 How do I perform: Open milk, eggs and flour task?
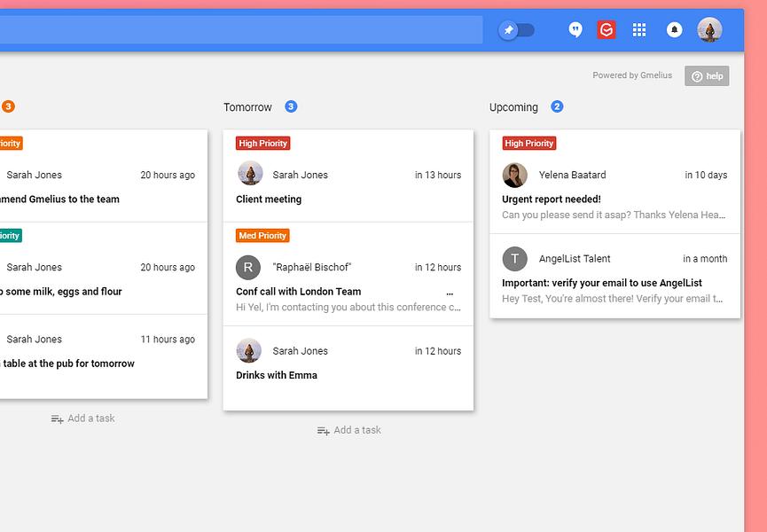click(61, 292)
